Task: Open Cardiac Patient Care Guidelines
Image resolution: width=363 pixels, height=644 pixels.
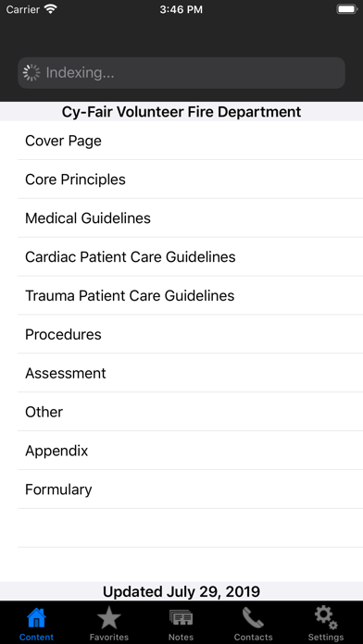Action: click(x=190, y=256)
